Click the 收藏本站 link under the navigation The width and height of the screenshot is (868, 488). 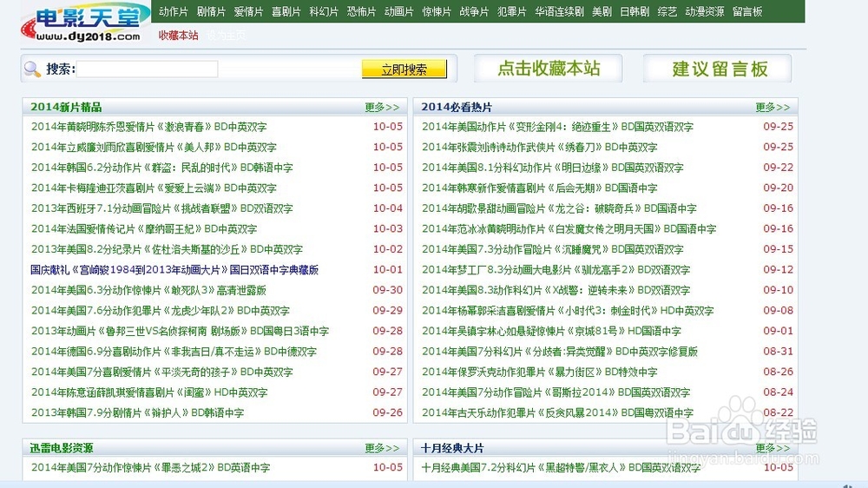178,35
